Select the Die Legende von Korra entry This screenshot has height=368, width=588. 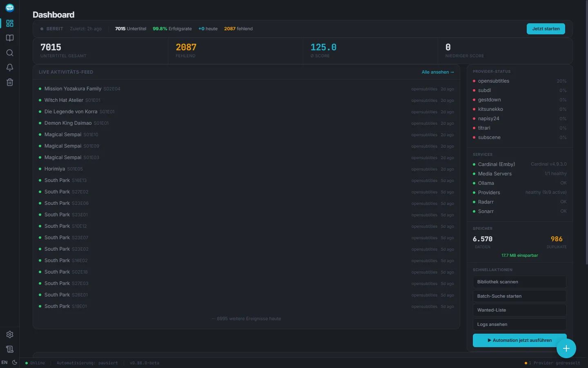point(246,112)
